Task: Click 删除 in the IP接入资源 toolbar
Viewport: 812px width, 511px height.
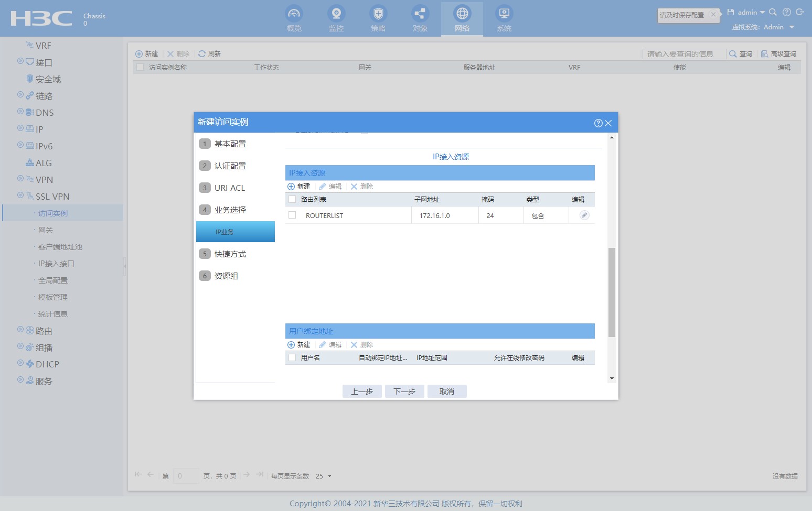Action: coord(362,187)
